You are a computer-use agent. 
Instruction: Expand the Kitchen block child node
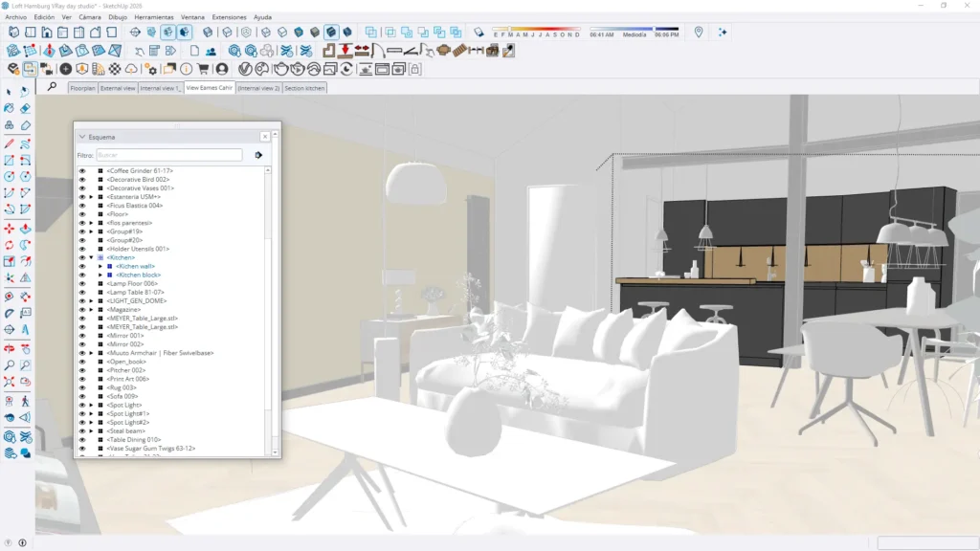click(100, 275)
